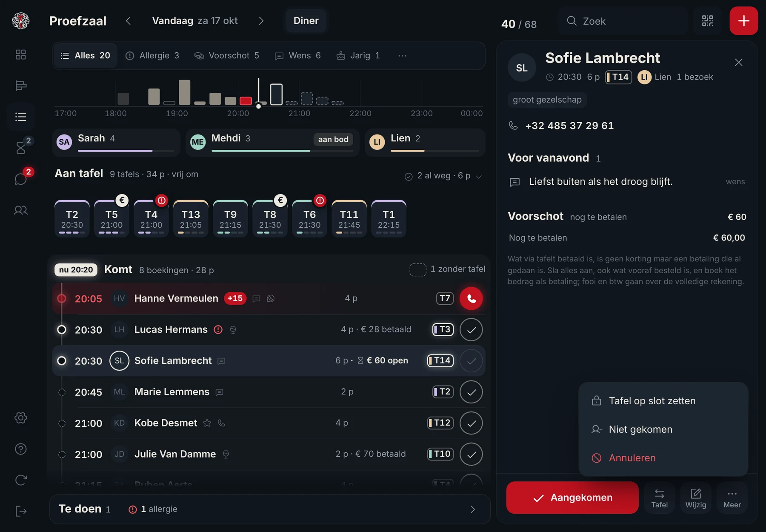Toggle the Allergie 3 filter
The image size is (766, 532).
[x=152, y=56]
